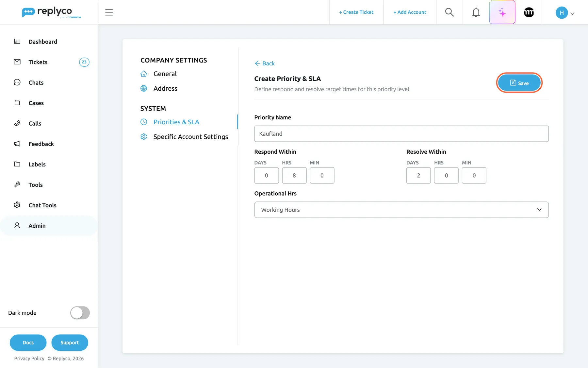Toggle the Dark mode switch
The height and width of the screenshot is (368, 588).
pos(80,313)
